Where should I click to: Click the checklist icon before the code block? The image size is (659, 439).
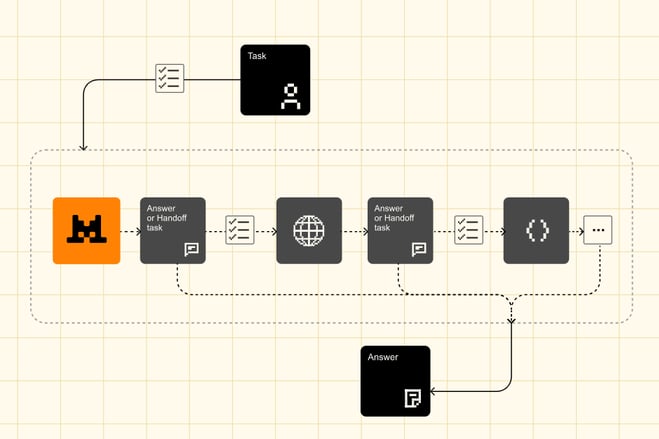click(469, 230)
